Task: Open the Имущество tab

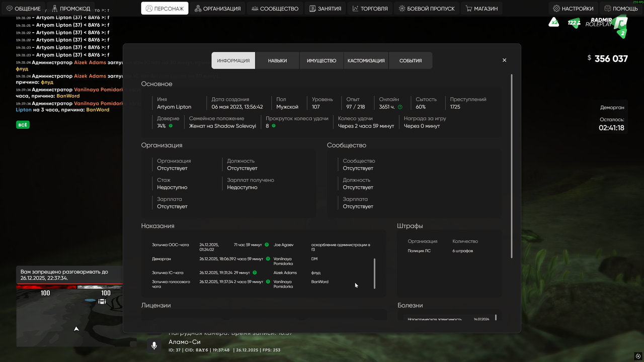Action: (x=321, y=60)
